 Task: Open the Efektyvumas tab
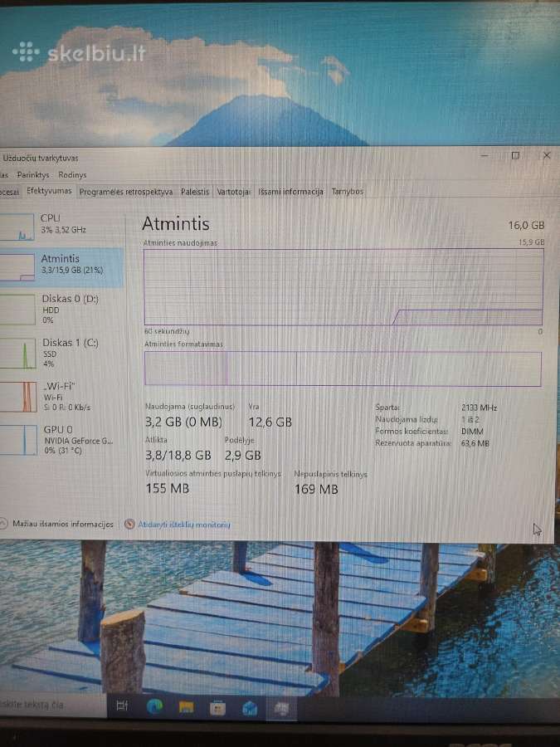point(49,191)
